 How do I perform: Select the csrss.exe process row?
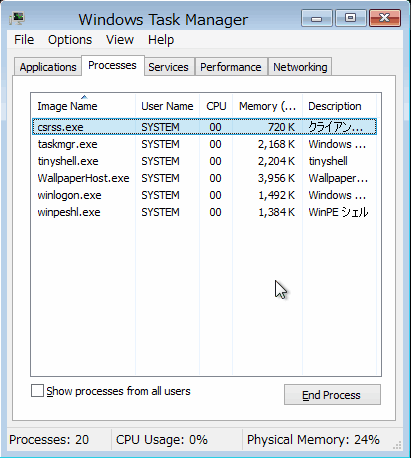204,127
